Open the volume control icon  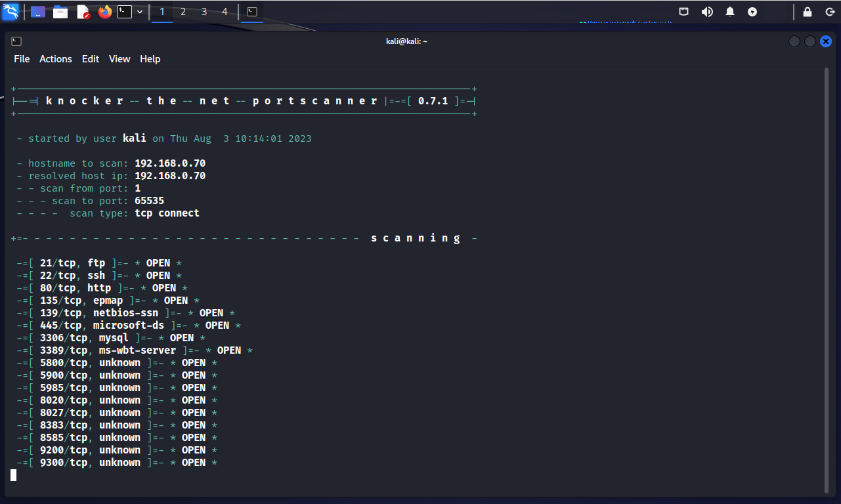(x=707, y=12)
